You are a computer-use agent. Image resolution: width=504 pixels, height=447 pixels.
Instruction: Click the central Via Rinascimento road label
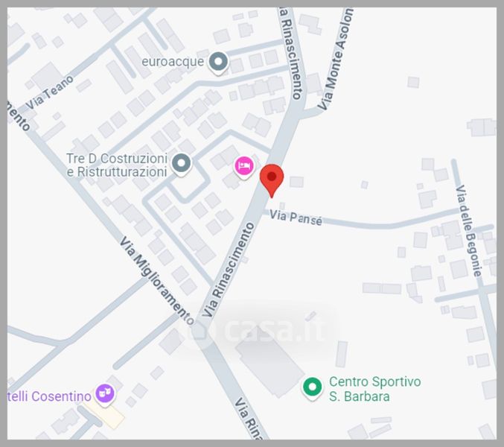[229, 270]
